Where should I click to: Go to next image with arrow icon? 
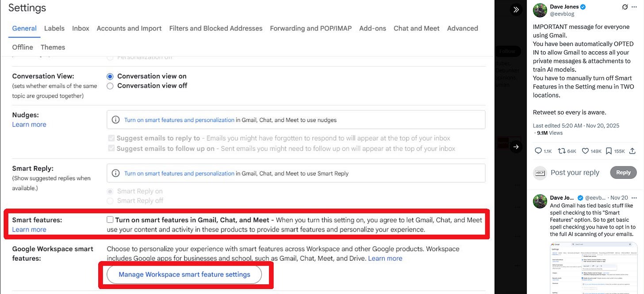(x=516, y=147)
